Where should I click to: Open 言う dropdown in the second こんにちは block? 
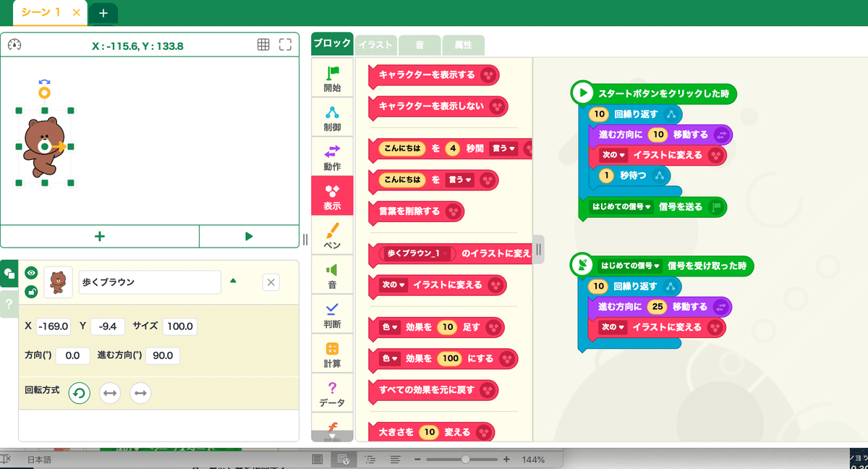tap(459, 179)
